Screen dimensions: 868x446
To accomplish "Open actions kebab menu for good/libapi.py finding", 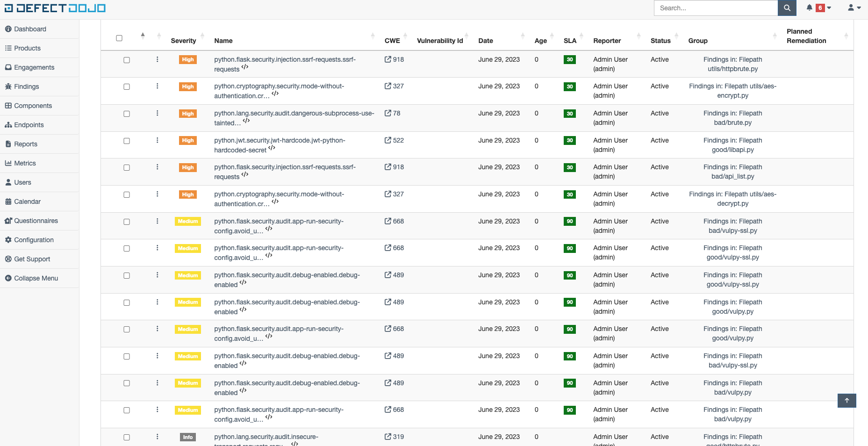I will click(x=157, y=140).
